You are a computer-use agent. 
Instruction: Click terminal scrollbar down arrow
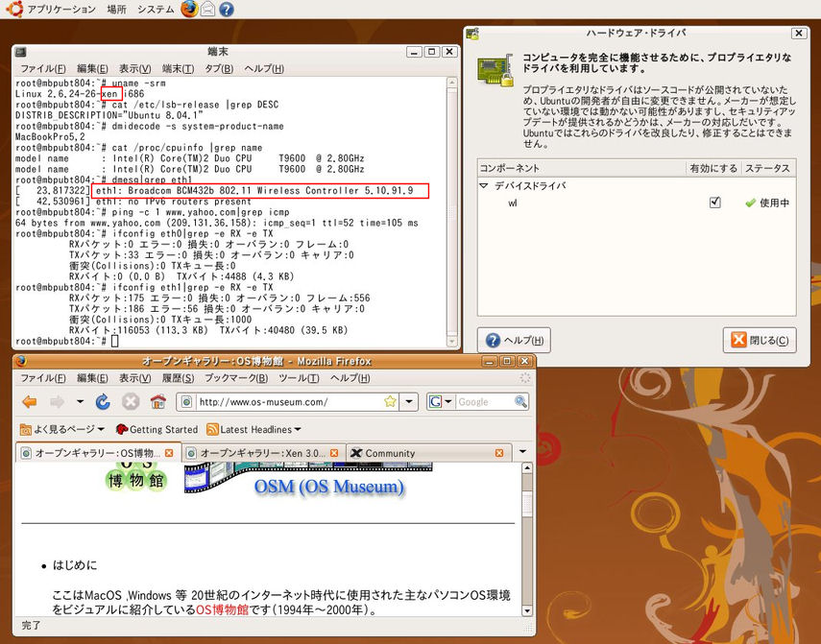tap(452, 342)
